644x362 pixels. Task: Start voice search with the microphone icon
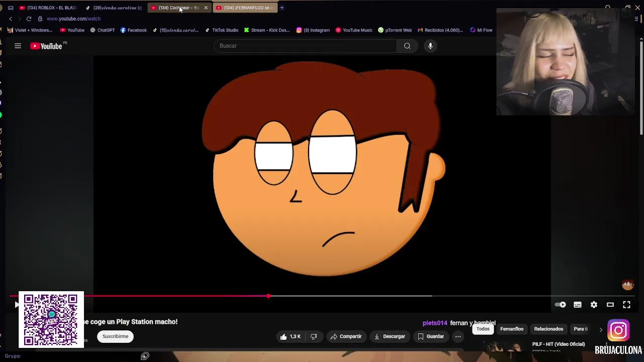[x=430, y=46]
